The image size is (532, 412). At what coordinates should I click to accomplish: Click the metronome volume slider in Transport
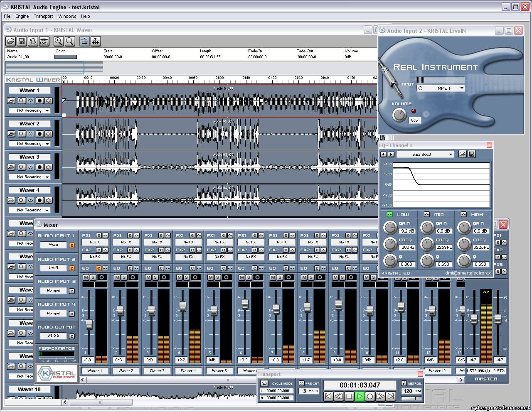[x=411, y=398]
